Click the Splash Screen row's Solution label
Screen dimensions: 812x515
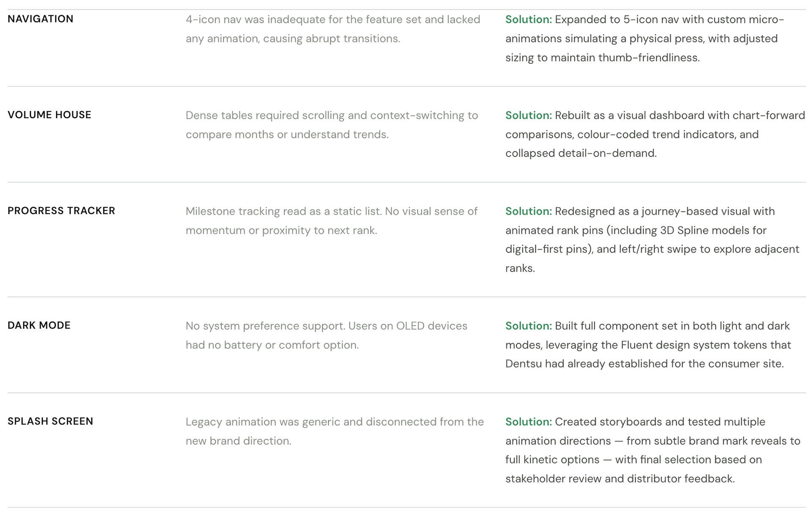click(x=528, y=422)
